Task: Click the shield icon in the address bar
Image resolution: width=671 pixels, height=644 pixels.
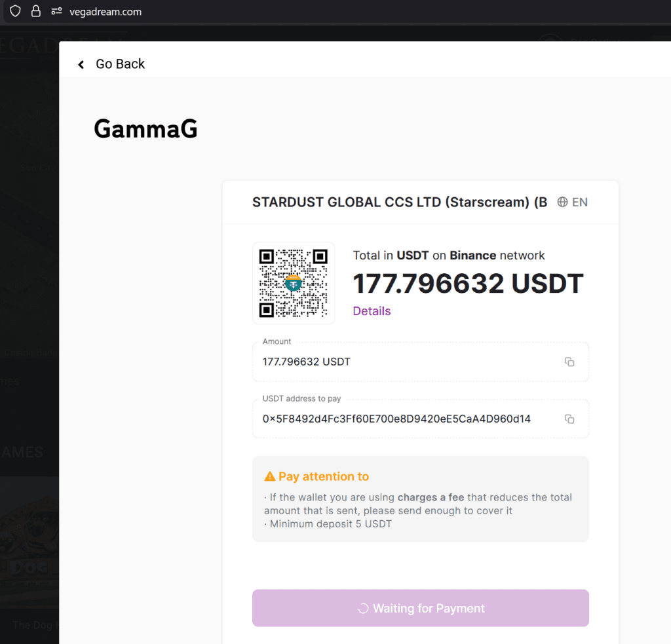Action: (14, 11)
